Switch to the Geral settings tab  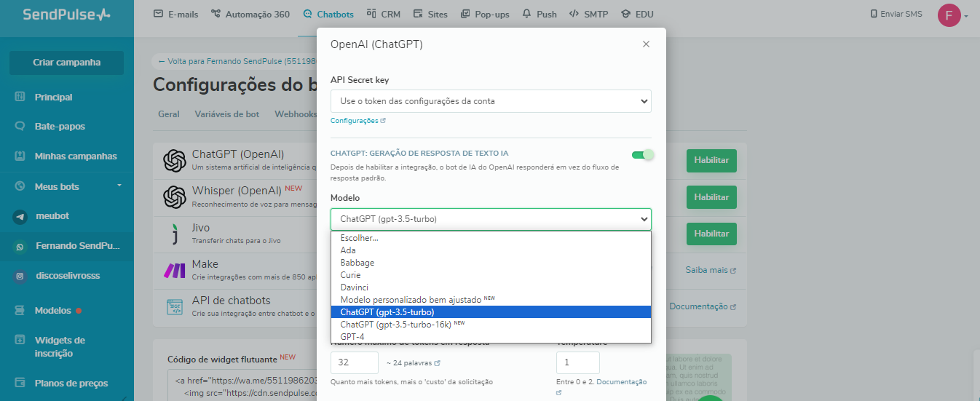point(169,114)
